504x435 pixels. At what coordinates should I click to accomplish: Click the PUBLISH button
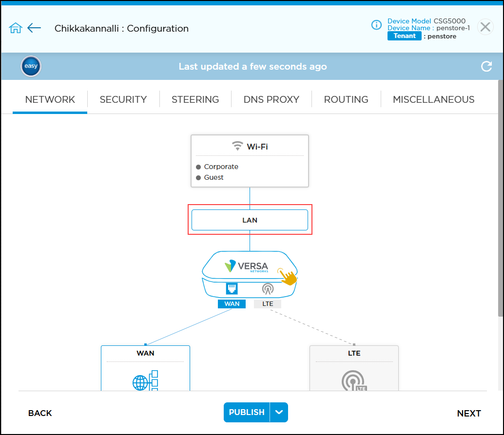click(x=247, y=412)
